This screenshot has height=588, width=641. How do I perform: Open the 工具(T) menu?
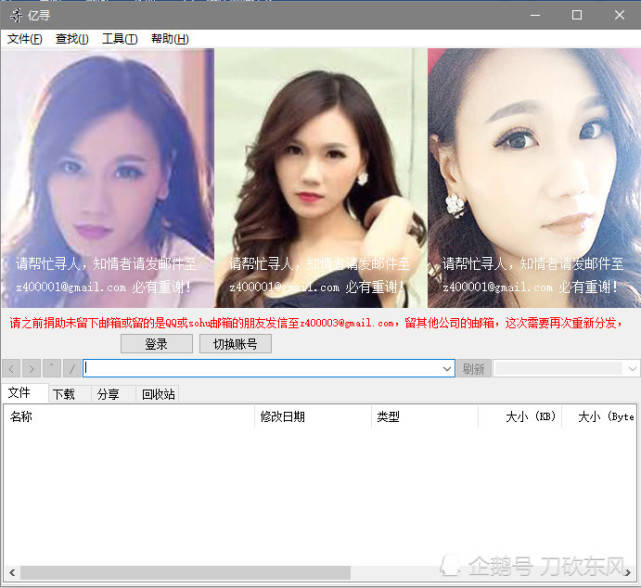(119, 39)
